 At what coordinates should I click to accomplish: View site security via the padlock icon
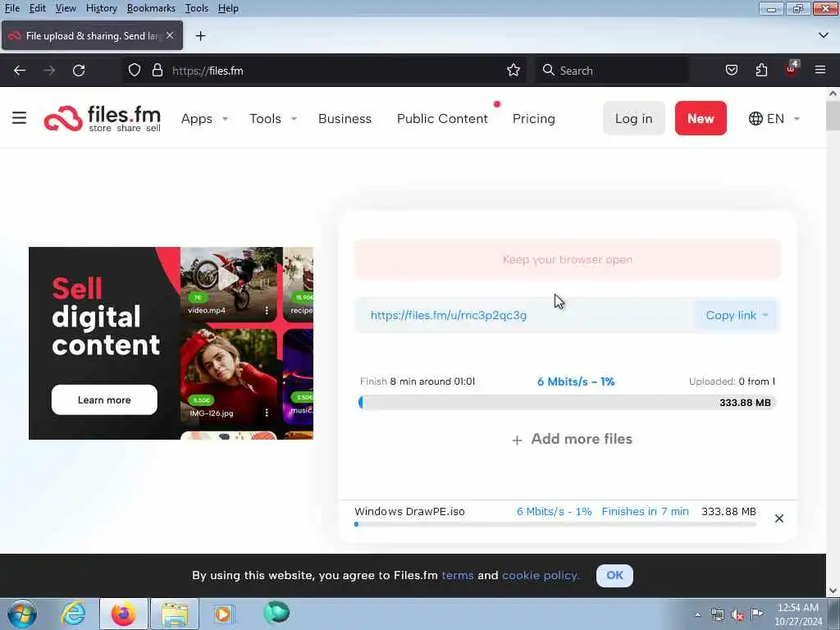point(157,71)
